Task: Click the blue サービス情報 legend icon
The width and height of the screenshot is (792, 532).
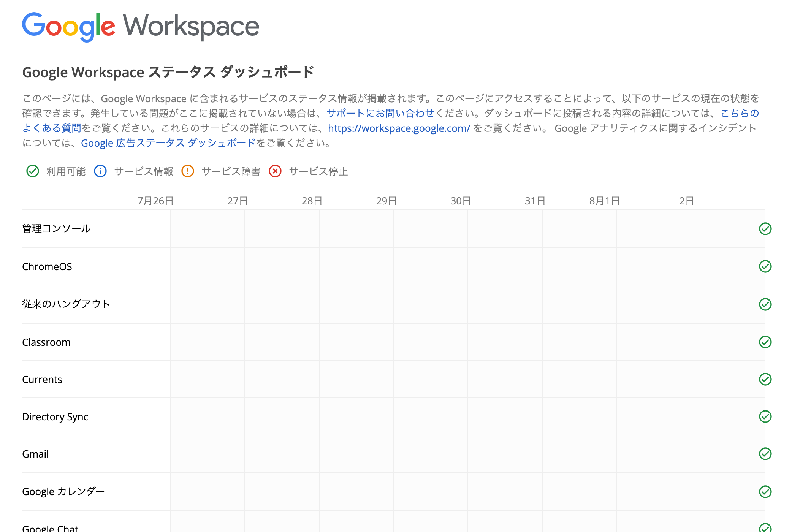Action: coord(100,171)
